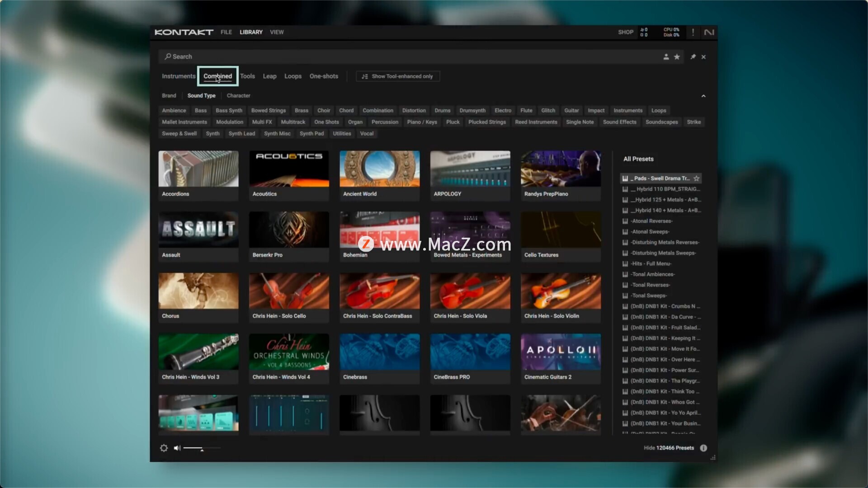
Task: Open the VIEW menu
Action: click(277, 32)
